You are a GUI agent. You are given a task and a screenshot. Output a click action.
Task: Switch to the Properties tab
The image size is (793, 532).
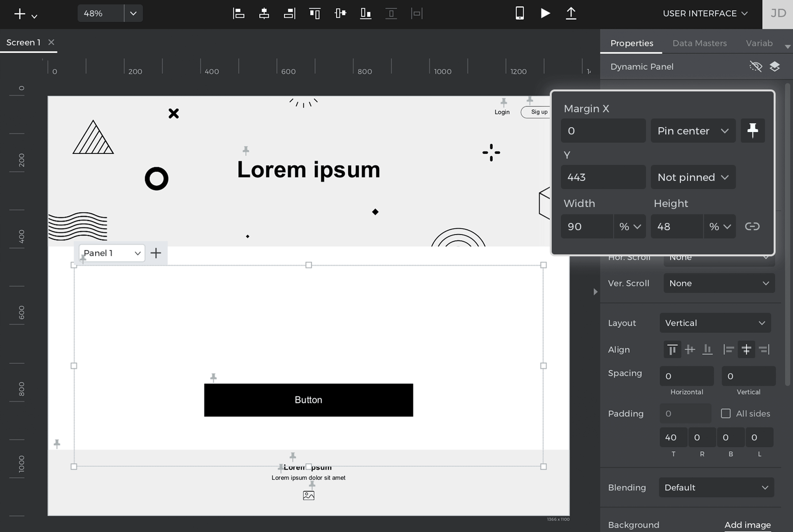tap(631, 43)
